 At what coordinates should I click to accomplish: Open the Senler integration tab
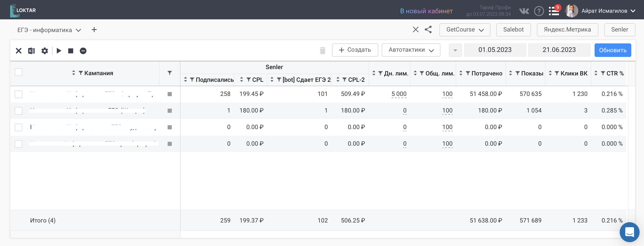(x=620, y=30)
